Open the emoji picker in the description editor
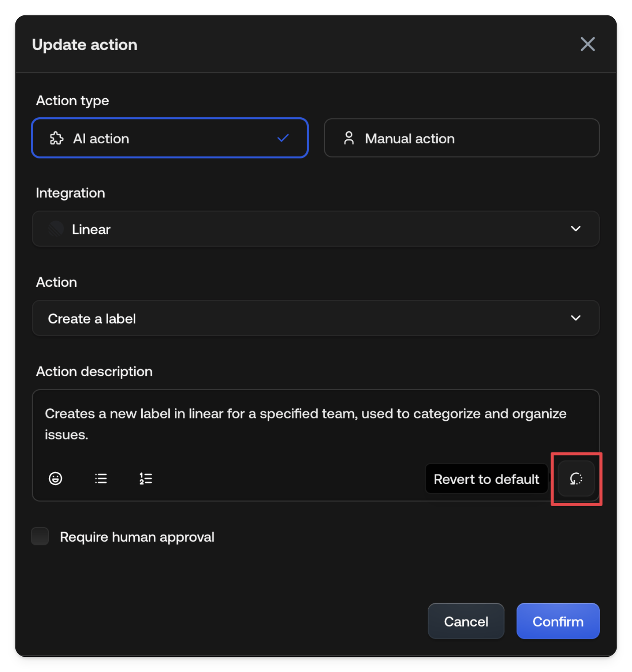 click(x=55, y=478)
